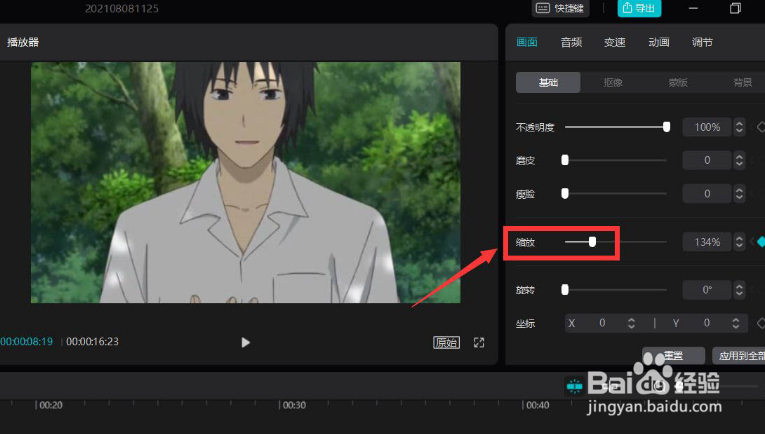Click the 缩放 scale stepper arrows

coord(739,242)
